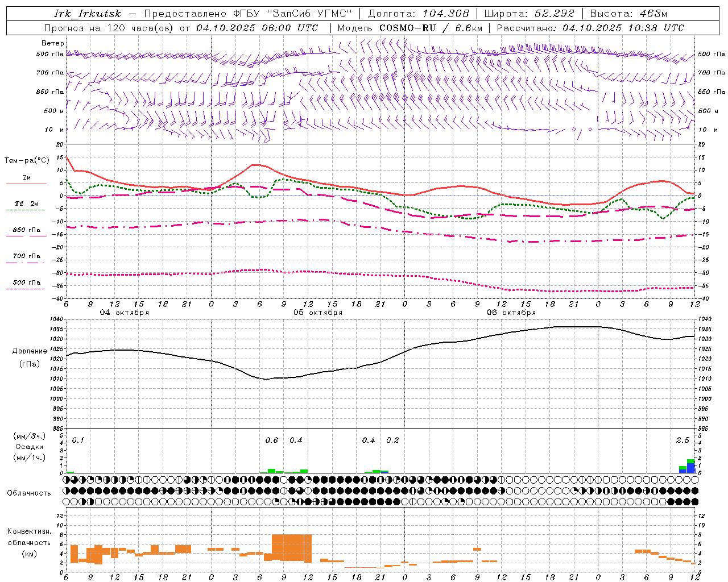This screenshot has width=728, height=582.
Task: Click the calculation time "Рассчитано: 04.10.2025 10:38 UTC"
Action: click(590, 28)
